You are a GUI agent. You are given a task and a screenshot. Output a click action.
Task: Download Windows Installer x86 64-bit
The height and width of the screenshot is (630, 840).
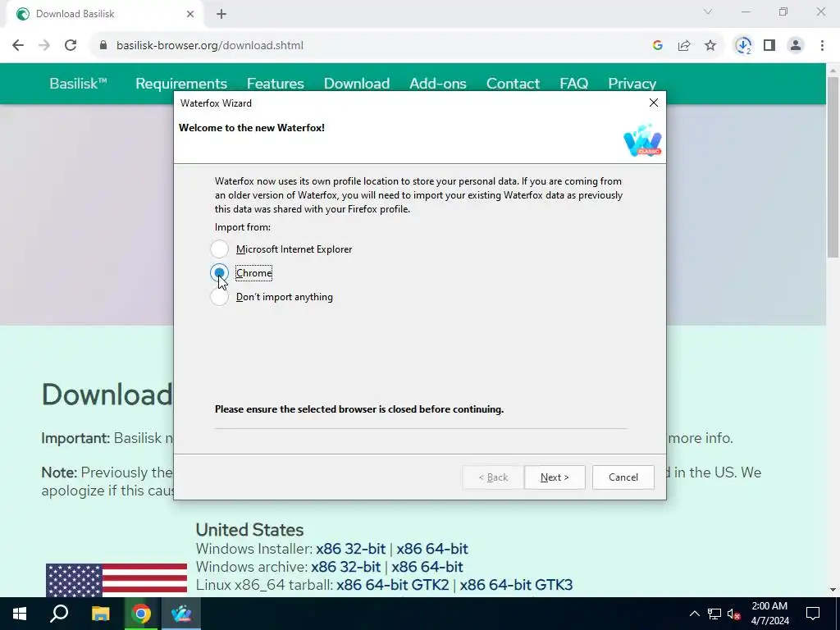coord(432,549)
